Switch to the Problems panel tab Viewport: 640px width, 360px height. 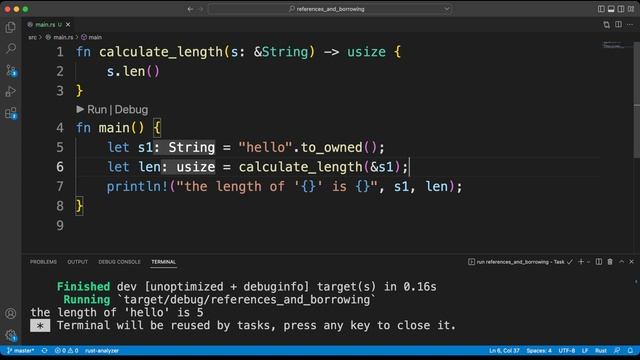click(x=43, y=262)
